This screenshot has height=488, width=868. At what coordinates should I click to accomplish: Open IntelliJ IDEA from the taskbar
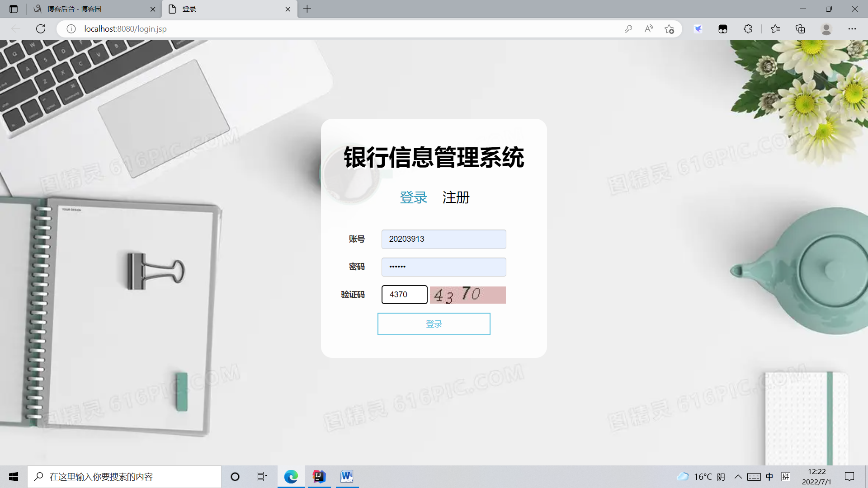319,477
